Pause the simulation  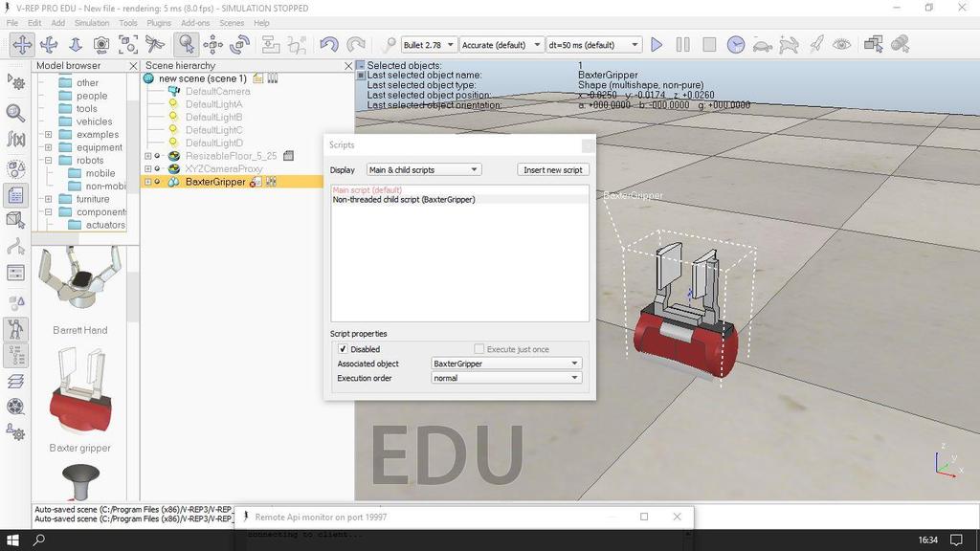pyautogui.click(x=682, y=44)
